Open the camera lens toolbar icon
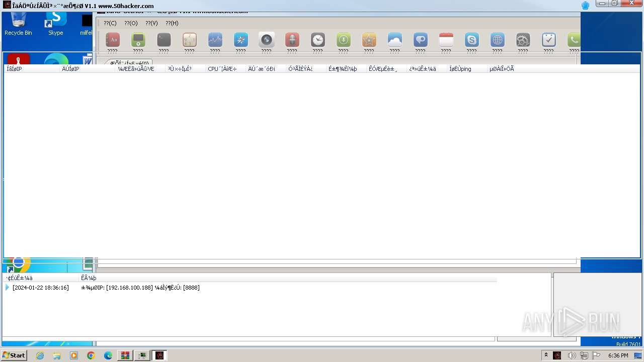This screenshot has height=362, width=644. pos(266,40)
